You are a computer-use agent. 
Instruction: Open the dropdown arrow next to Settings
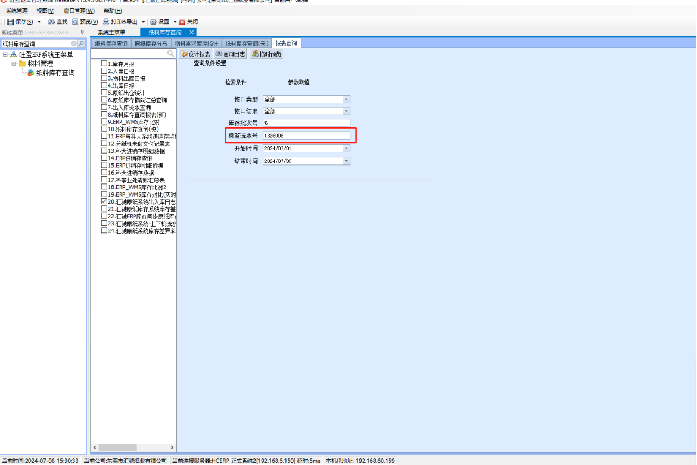click(x=175, y=22)
